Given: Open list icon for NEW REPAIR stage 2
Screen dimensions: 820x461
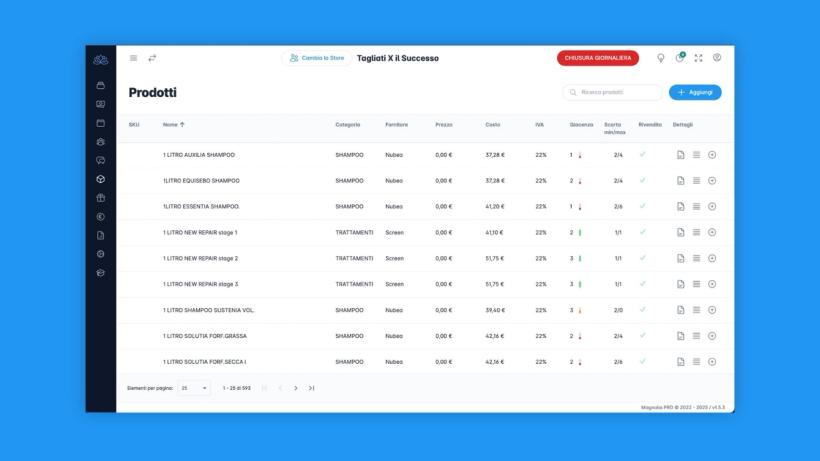Looking at the screenshot, I should tap(696, 258).
